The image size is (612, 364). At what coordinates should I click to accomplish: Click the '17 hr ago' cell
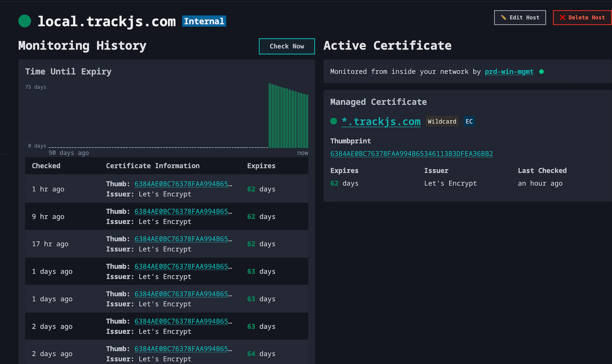(50, 244)
